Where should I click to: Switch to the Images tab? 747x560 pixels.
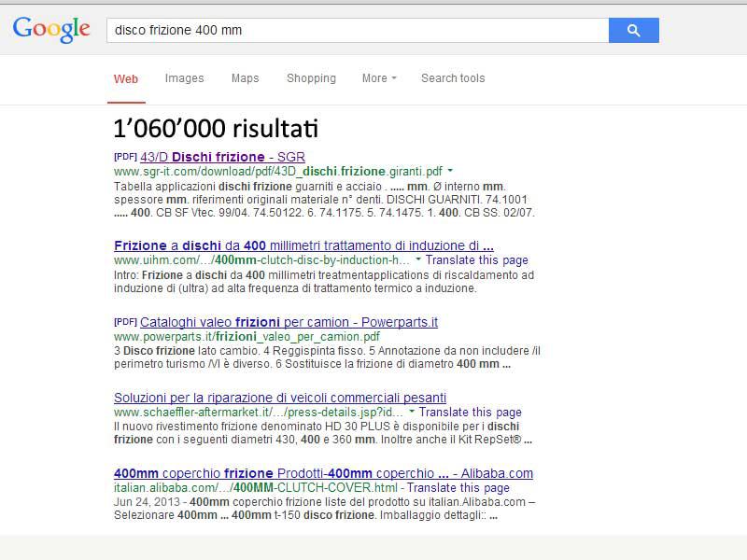pyautogui.click(x=184, y=78)
